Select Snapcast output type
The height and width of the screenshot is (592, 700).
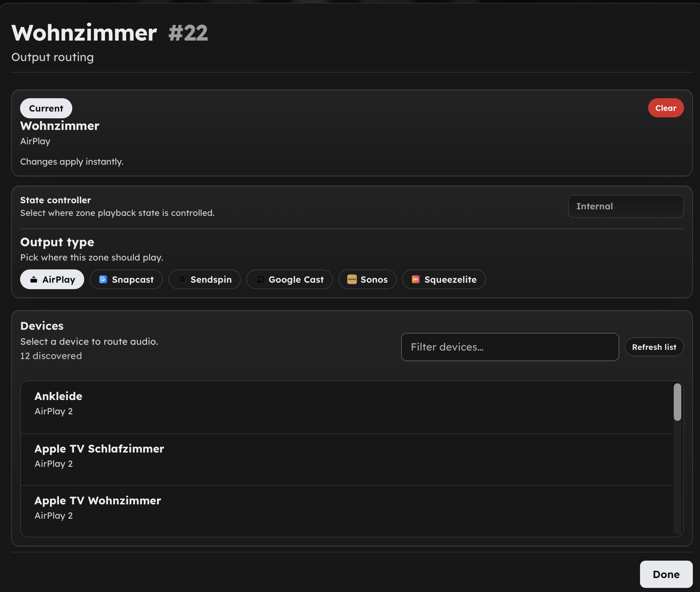click(133, 280)
